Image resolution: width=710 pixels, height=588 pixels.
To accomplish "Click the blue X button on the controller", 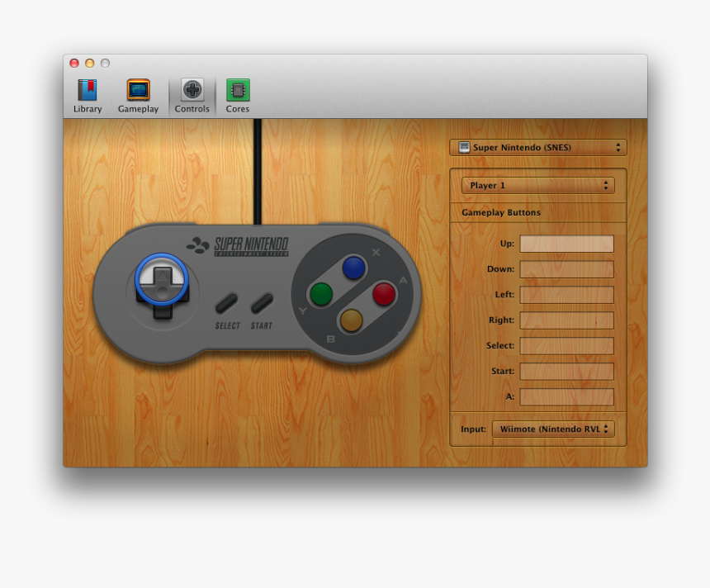I will 353,268.
